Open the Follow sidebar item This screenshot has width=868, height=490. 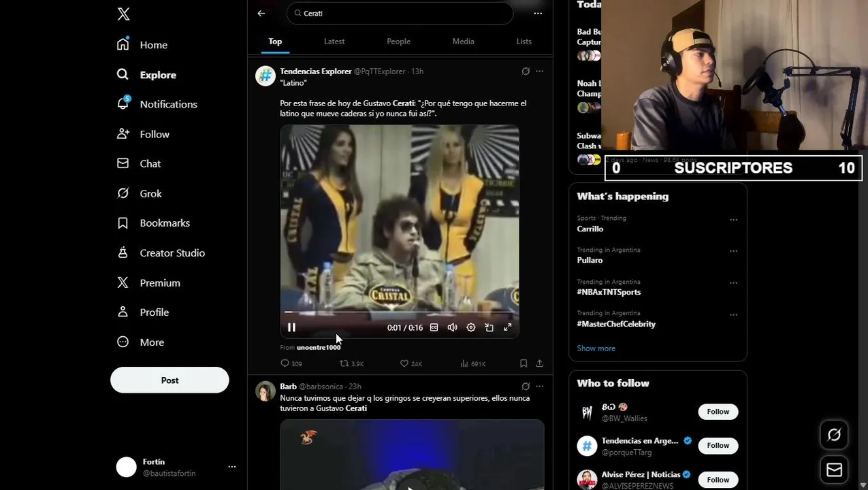click(x=143, y=134)
